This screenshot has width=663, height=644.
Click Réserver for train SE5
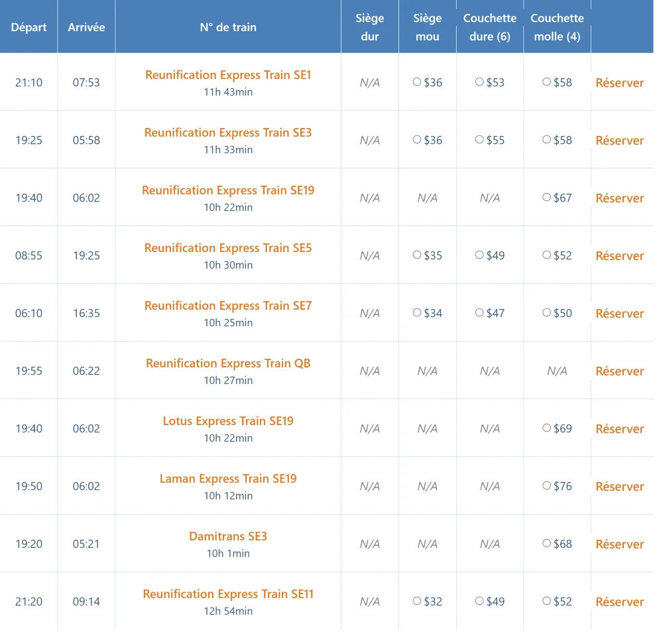pyautogui.click(x=619, y=256)
